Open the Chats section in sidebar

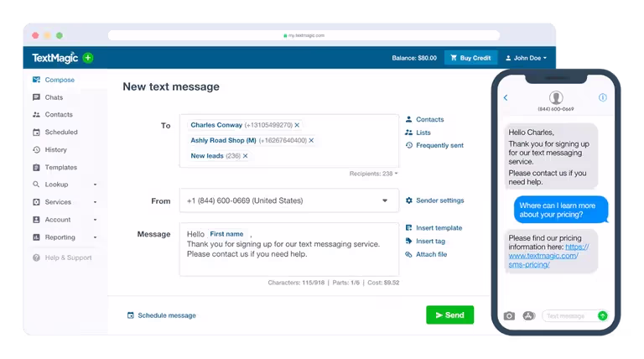tap(54, 97)
